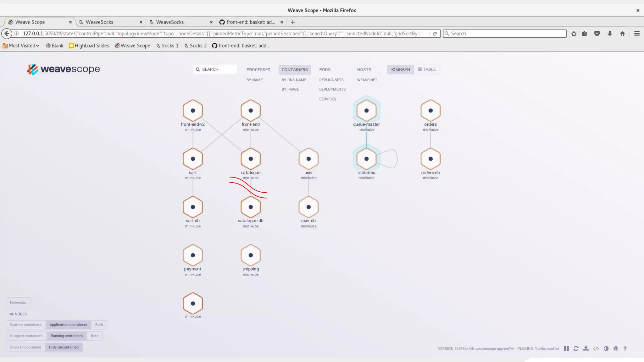
Task: Open the Most Visited bookmarks dropdown
Action: (x=21, y=46)
